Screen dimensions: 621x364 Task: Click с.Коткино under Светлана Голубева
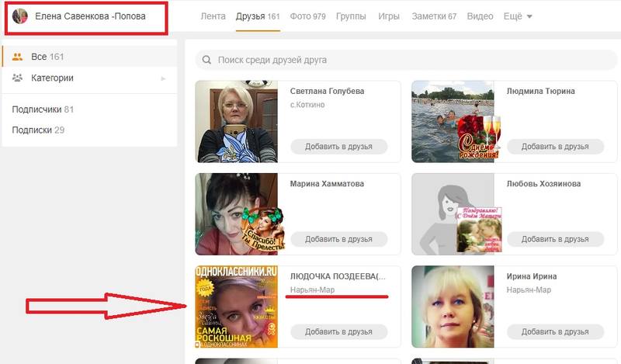[x=307, y=105]
